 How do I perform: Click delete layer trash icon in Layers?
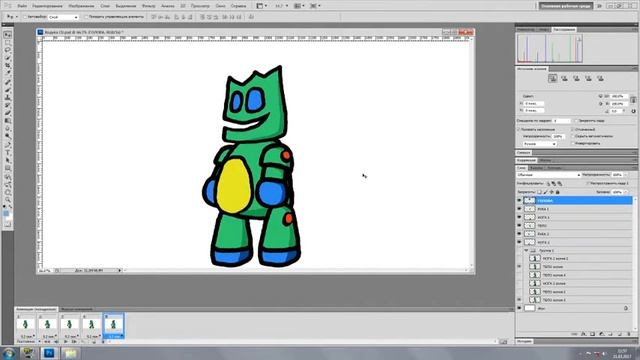point(629,334)
